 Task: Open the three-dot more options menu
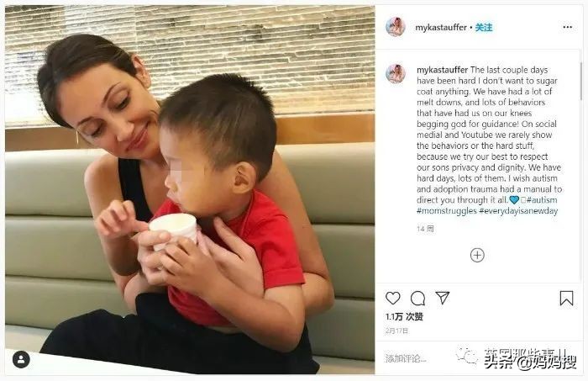point(567,27)
